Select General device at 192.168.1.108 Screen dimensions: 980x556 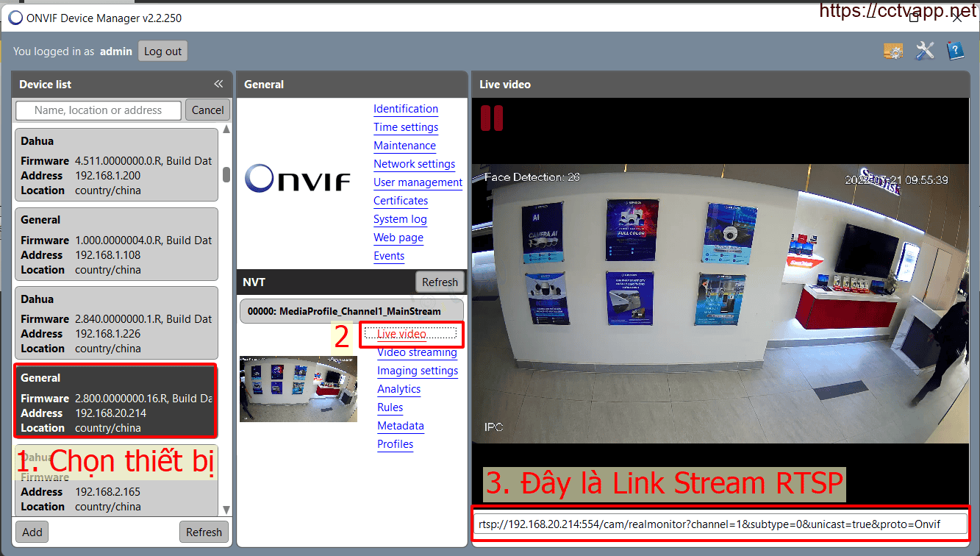click(x=116, y=244)
